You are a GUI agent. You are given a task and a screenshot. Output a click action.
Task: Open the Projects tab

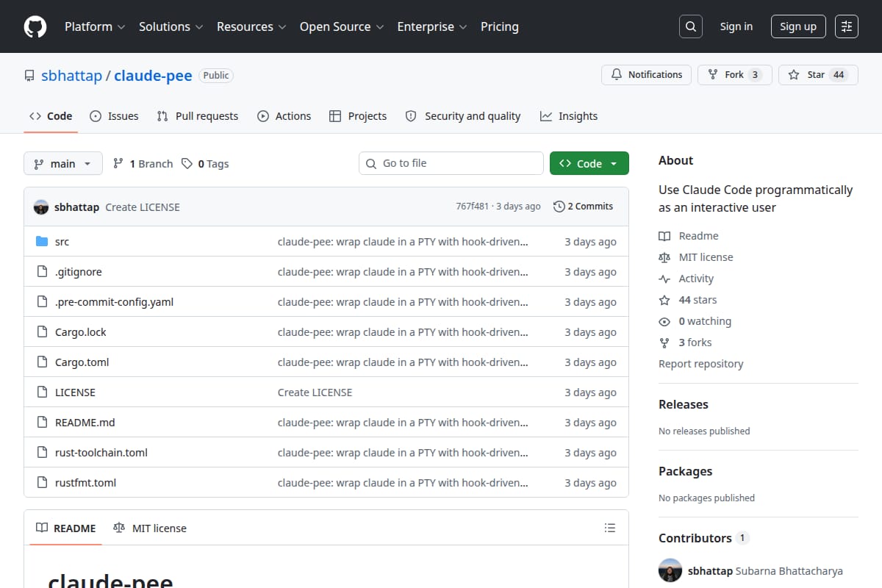pyautogui.click(x=358, y=116)
